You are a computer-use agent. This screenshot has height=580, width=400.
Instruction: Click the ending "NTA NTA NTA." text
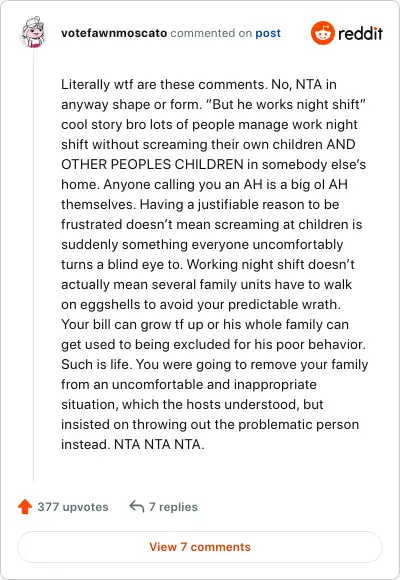(159, 444)
